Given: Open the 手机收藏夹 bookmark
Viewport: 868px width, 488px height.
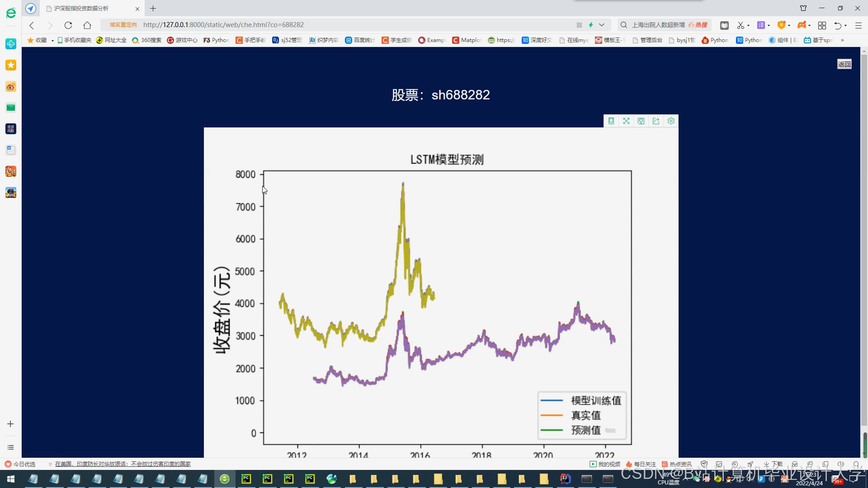Looking at the screenshot, I should pyautogui.click(x=74, y=40).
